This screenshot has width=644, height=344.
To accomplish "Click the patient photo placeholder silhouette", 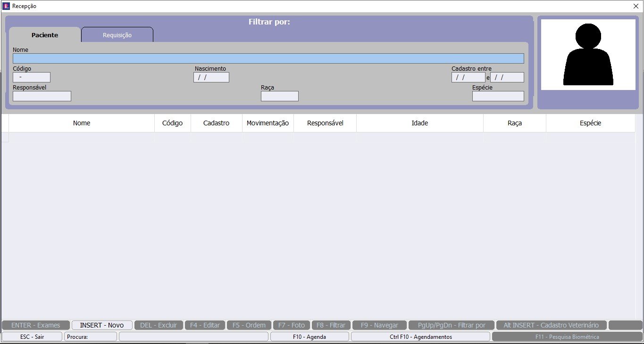I will coord(588,55).
